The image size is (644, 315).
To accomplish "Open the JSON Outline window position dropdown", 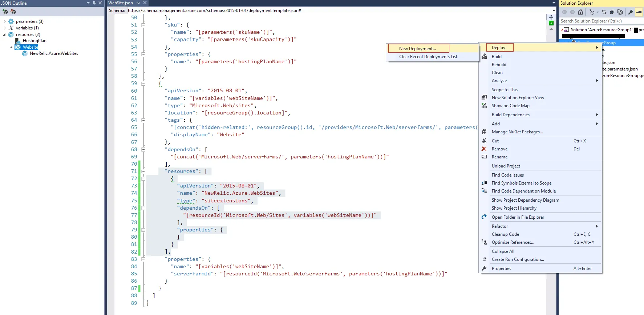I will [88, 3].
